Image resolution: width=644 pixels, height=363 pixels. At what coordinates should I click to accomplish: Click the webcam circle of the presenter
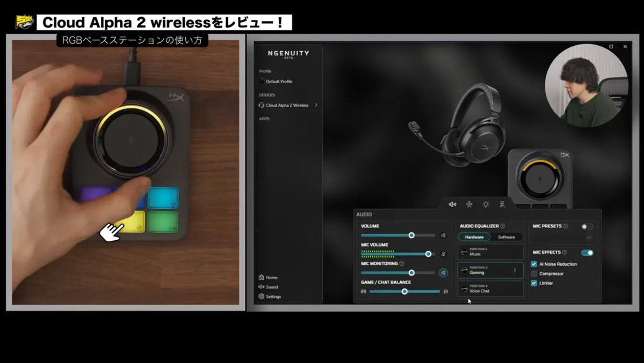pos(587,86)
